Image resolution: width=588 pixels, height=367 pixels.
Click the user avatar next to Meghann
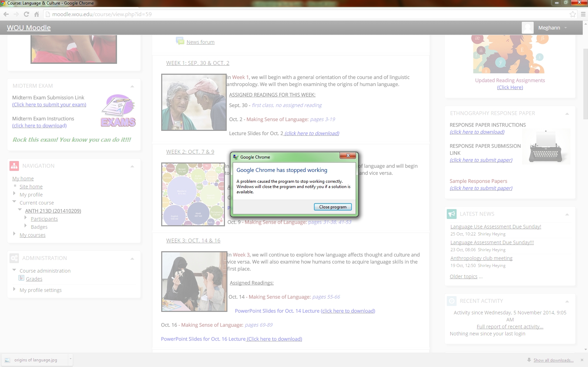[527, 28]
